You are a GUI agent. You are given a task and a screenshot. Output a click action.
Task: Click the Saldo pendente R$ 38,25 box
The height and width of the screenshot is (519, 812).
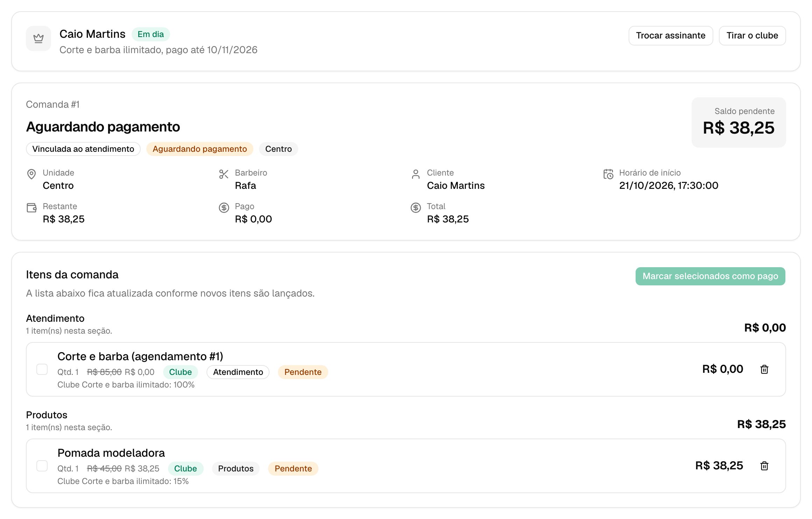[x=738, y=122]
